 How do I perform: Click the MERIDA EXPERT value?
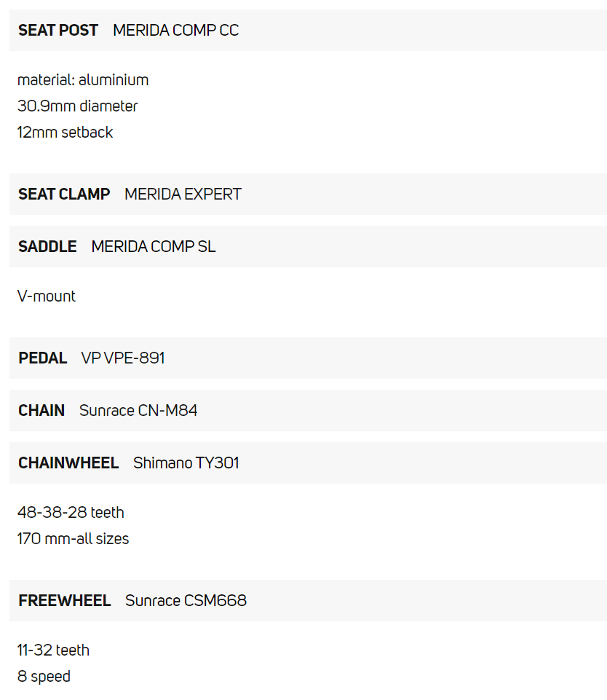click(x=183, y=194)
